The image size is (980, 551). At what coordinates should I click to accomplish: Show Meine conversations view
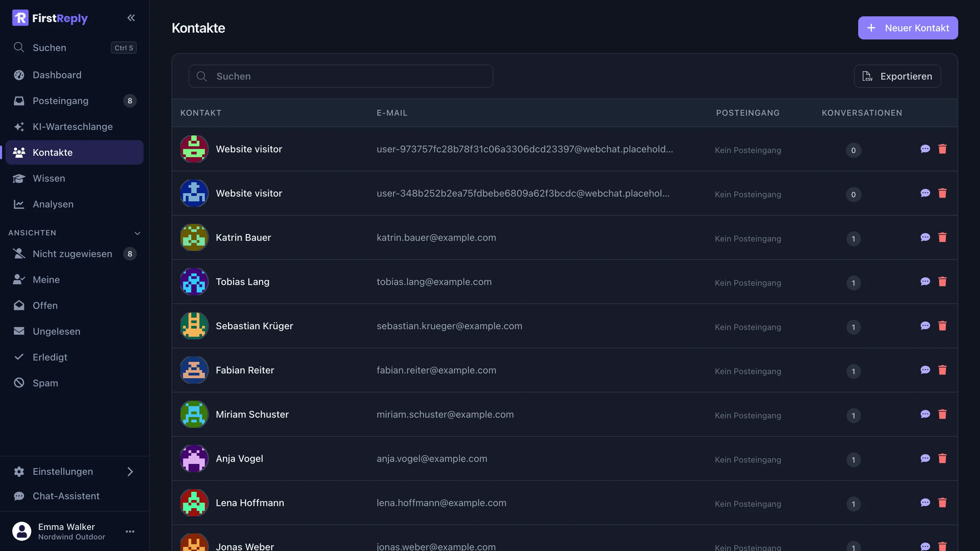click(x=75, y=280)
